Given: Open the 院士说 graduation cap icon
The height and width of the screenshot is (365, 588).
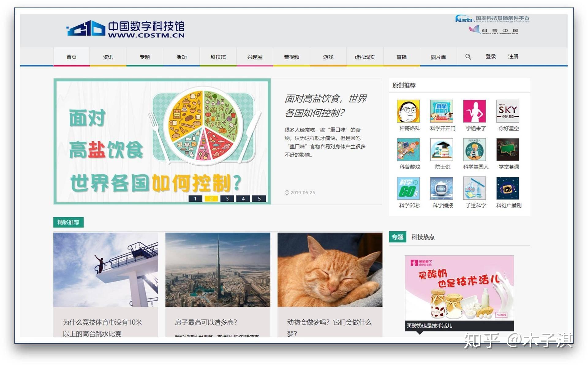Looking at the screenshot, I should point(441,150).
